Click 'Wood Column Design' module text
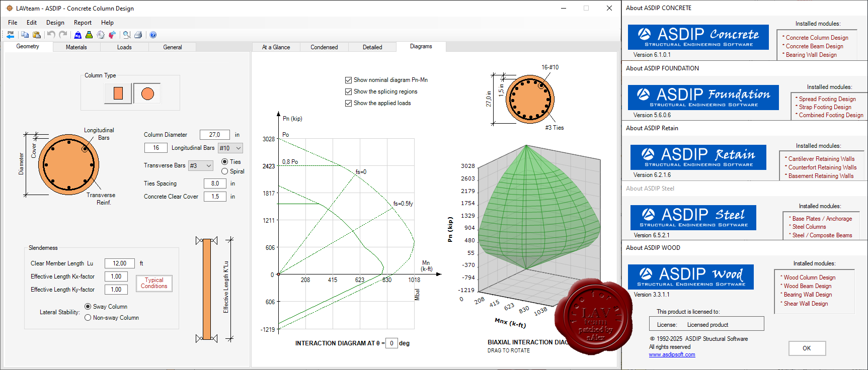This screenshot has height=370, width=868. pos(810,277)
